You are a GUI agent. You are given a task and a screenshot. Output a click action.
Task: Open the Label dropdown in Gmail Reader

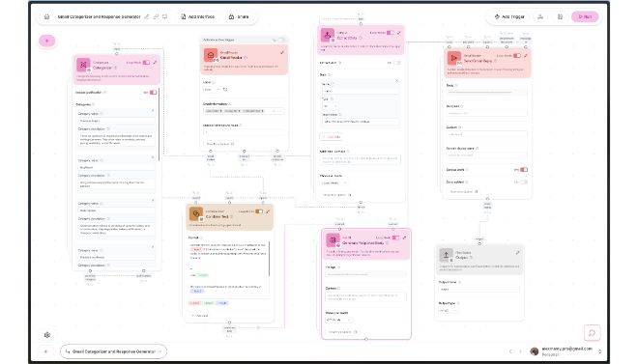pos(212,90)
